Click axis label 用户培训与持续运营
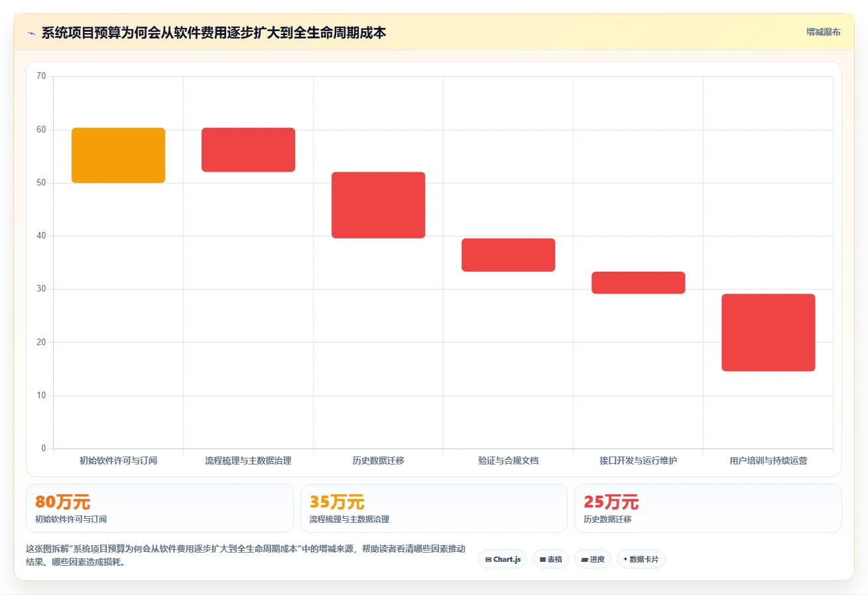 tap(768, 460)
